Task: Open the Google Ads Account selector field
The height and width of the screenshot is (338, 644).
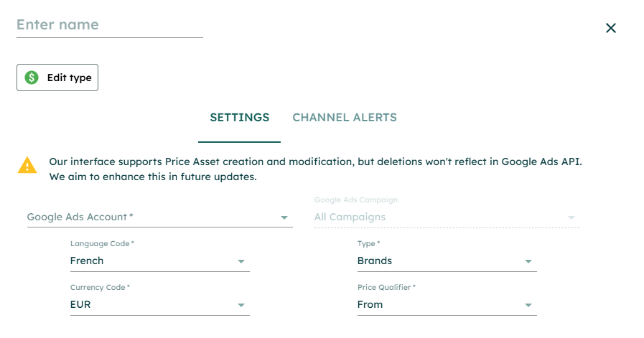Action: click(x=160, y=217)
